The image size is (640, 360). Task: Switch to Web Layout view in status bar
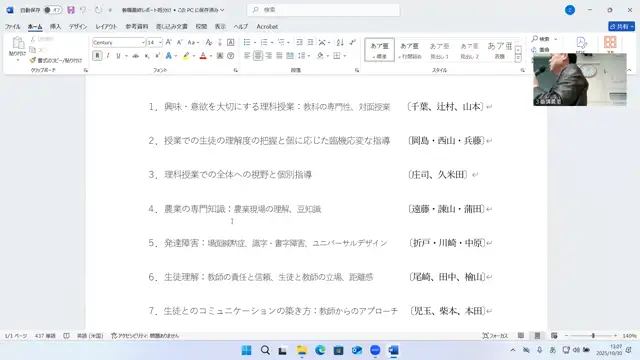coord(554,336)
